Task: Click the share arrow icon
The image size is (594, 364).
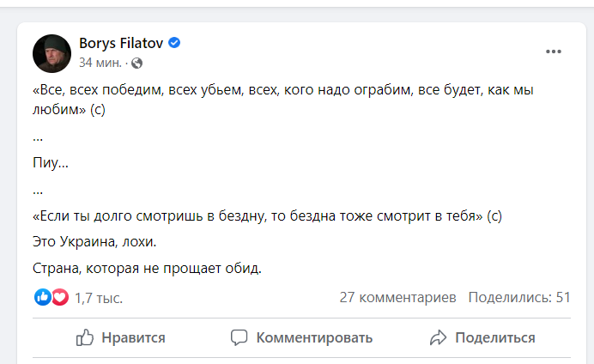Action: (x=438, y=337)
